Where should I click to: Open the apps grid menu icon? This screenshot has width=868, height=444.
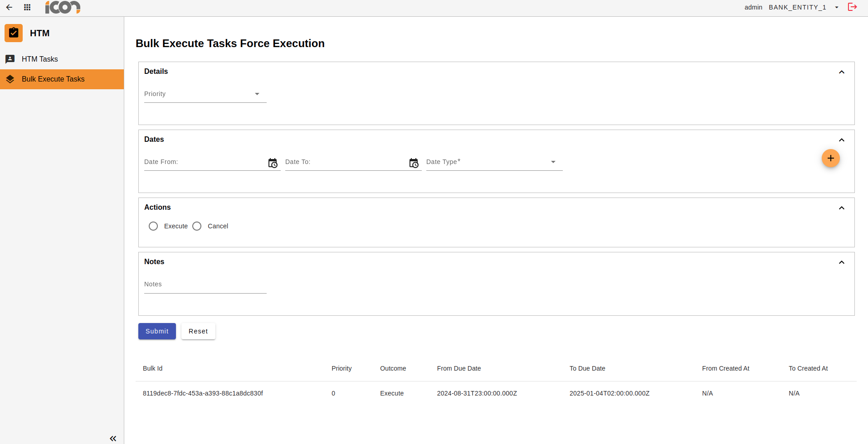click(x=27, y=7)
